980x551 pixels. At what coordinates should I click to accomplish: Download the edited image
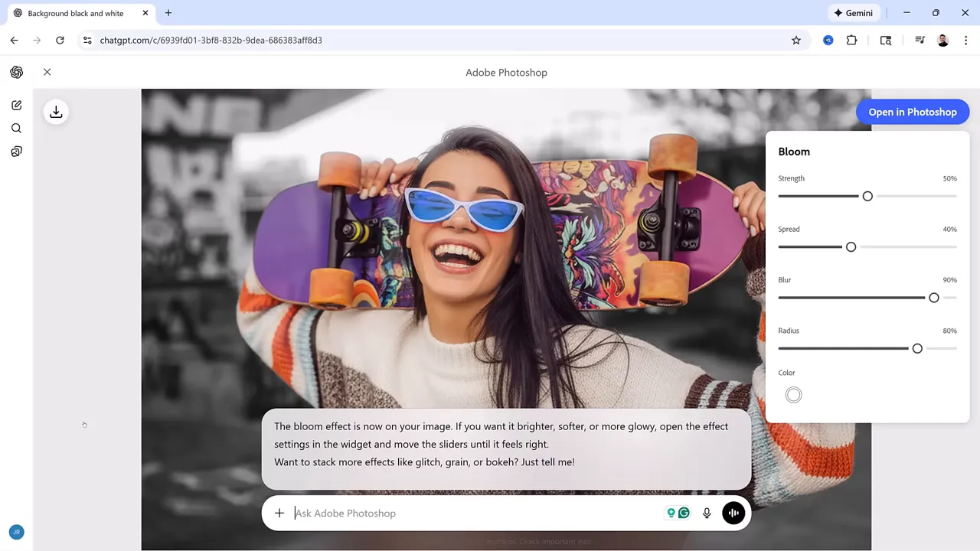pyautogui.click(x=56, y=112)
